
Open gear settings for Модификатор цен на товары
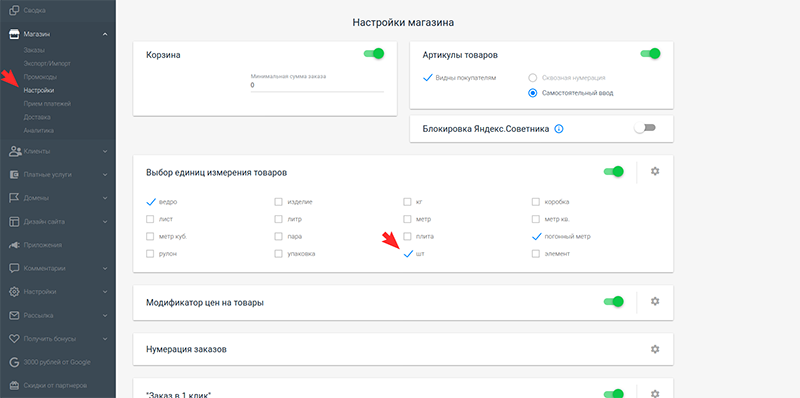[x=655, y=302]
